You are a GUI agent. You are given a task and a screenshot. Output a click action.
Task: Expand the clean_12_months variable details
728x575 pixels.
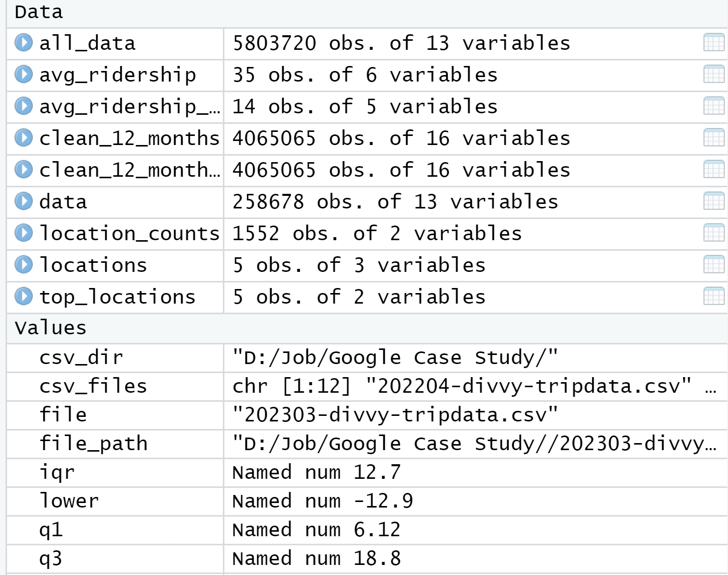pyautogui.click(x=24, y=138)
